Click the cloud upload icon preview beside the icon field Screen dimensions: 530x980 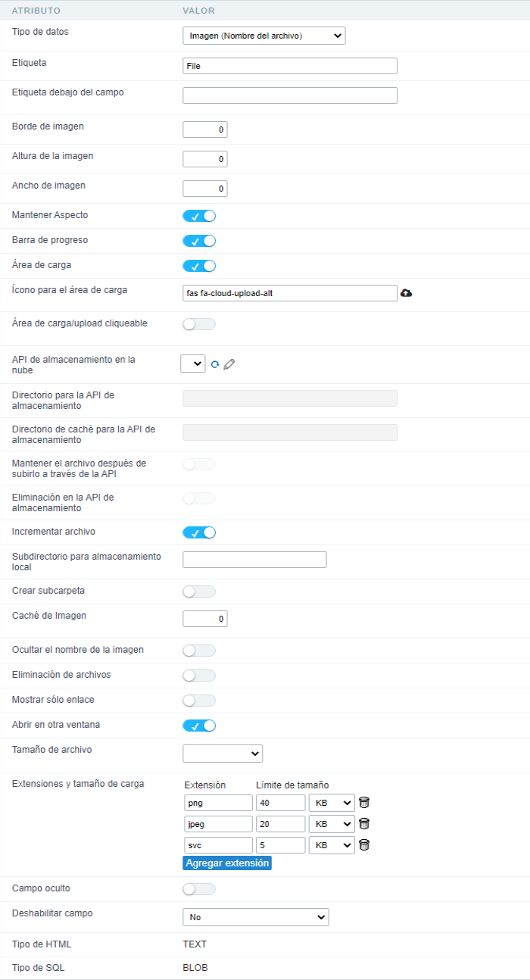[x=407, y=292]
